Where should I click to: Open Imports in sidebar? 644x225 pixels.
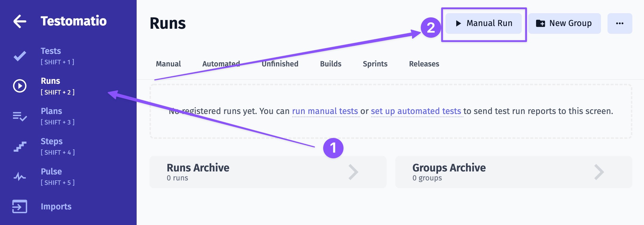tap(56, 206)
